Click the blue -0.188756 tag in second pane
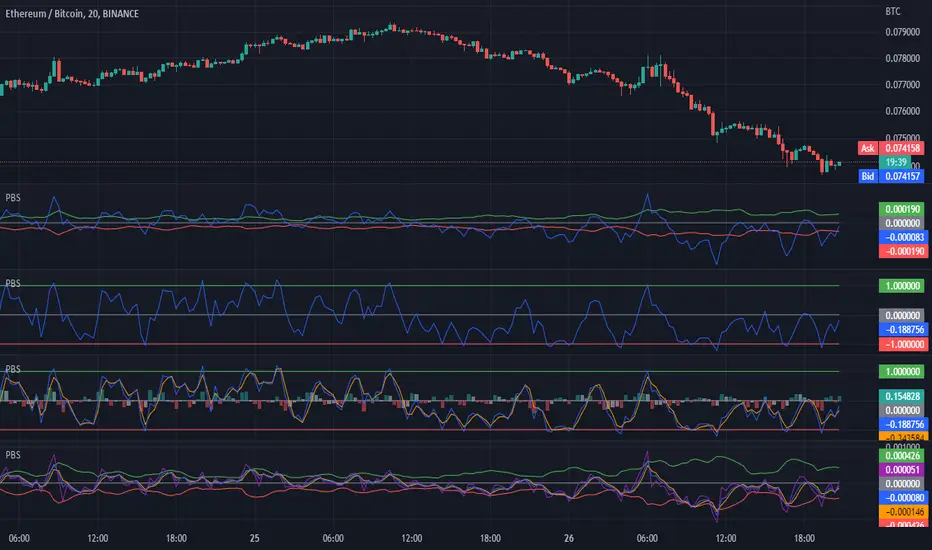The image size is (932, 550). tap(903, 329)
